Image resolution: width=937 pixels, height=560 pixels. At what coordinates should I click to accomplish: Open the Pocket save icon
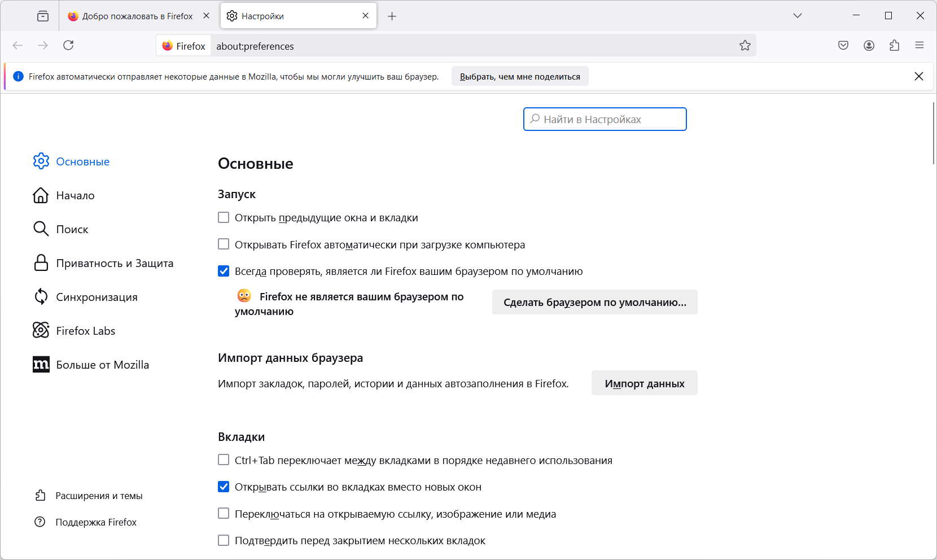tap(843, 45)
